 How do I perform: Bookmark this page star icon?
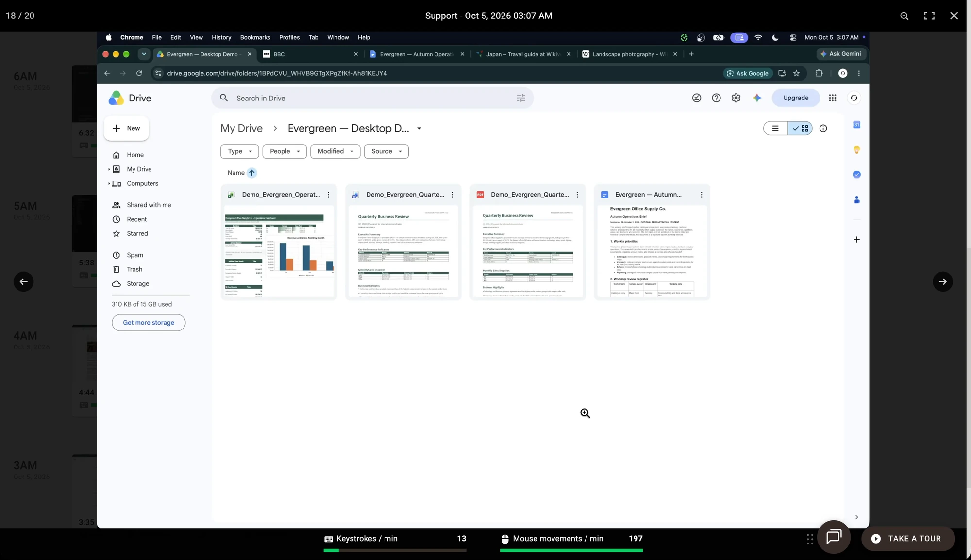coord(796,73)
